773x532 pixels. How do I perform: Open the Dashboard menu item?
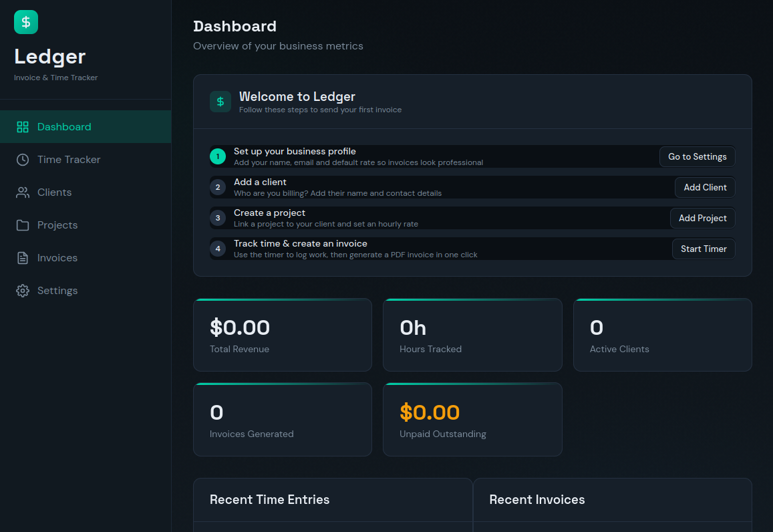coord(86,127)
